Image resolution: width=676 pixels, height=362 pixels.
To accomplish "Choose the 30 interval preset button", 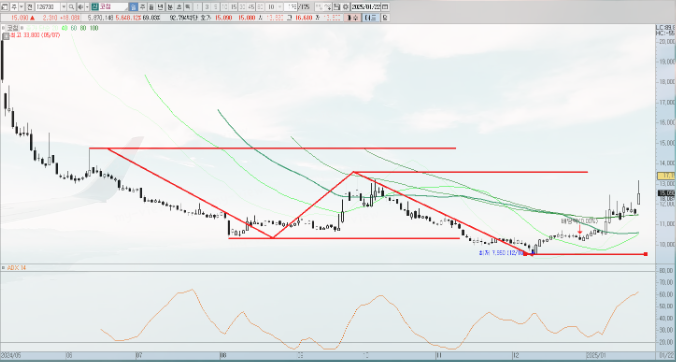I will pos(242,6).
